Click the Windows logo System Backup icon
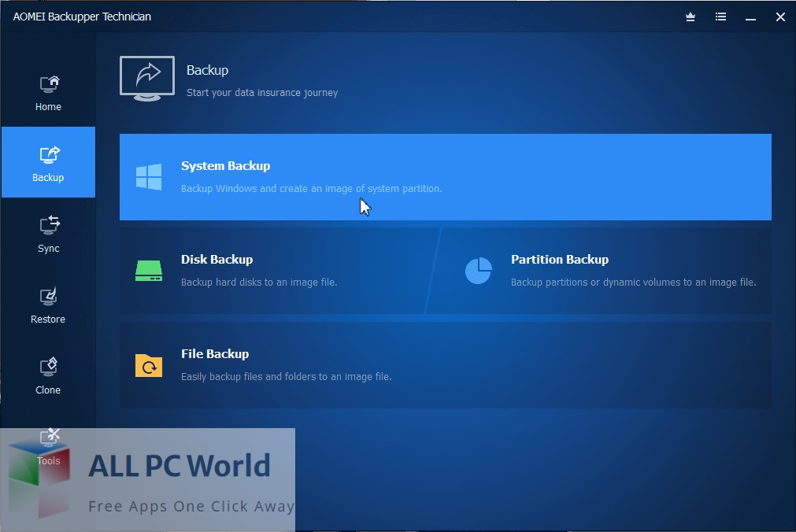Screen dimensions: 796x532 (149, 176)
